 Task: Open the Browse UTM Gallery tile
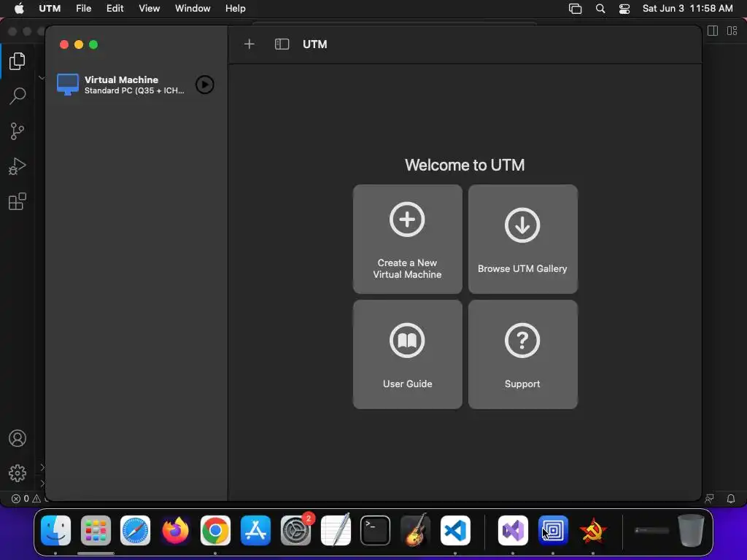tap(522, 239)
